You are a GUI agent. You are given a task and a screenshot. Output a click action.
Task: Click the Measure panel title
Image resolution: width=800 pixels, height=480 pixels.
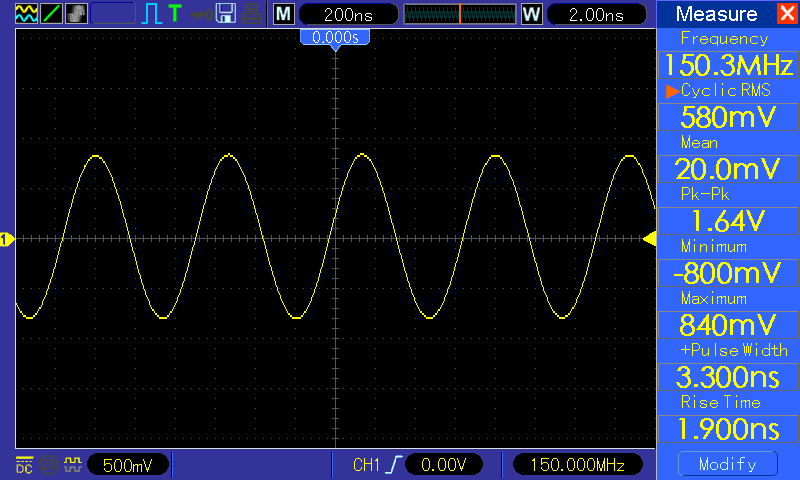pyautogui.click(x=716, y=14)
